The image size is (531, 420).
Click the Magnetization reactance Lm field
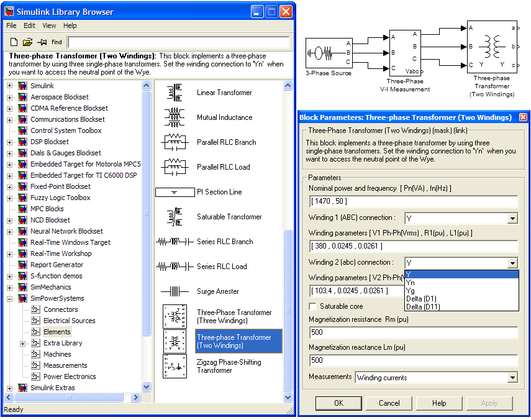tap(414, 360)
